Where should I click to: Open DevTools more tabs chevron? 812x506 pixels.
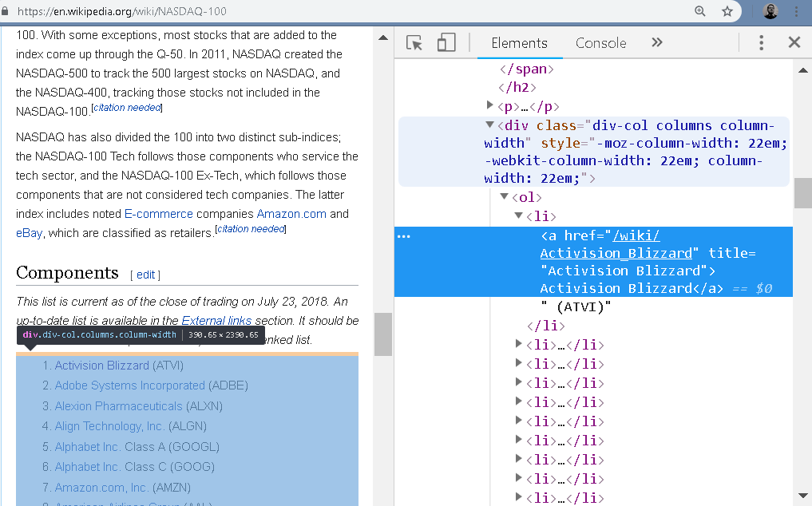tap(656, 42)
